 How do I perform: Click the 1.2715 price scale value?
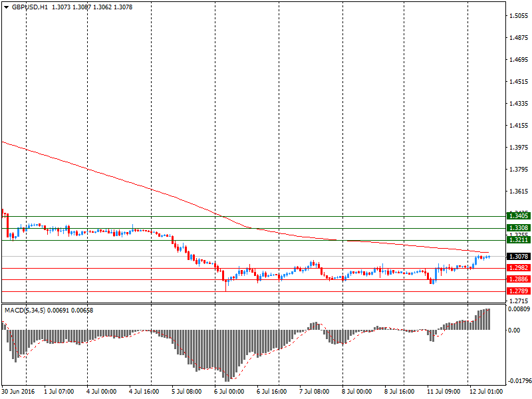pos(519,301)
